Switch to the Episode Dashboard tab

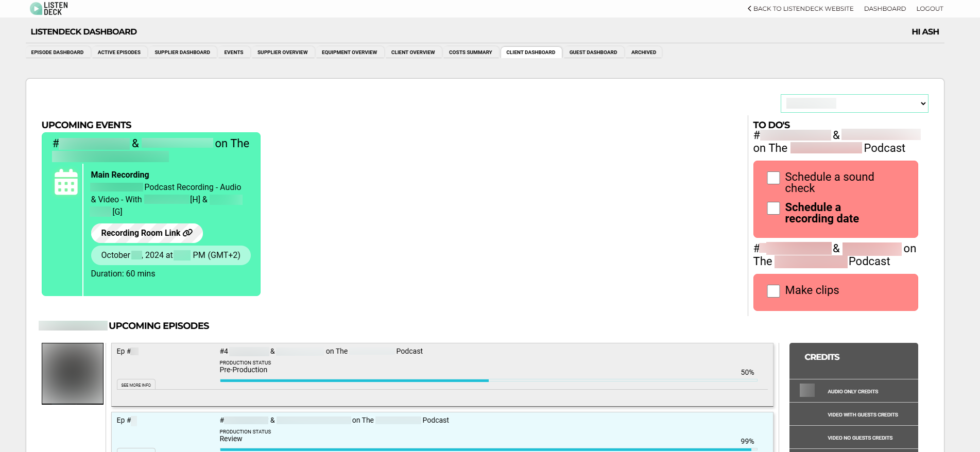57,53
